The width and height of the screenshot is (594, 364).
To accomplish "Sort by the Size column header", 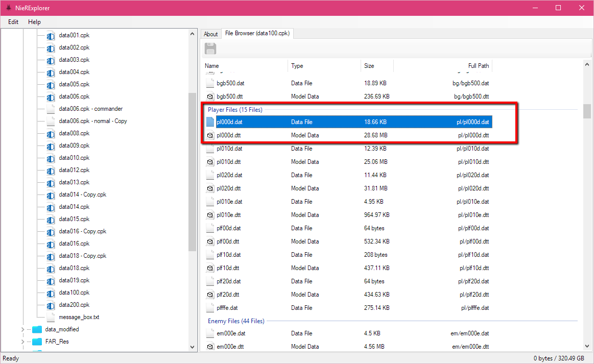I will pos(377,65).
